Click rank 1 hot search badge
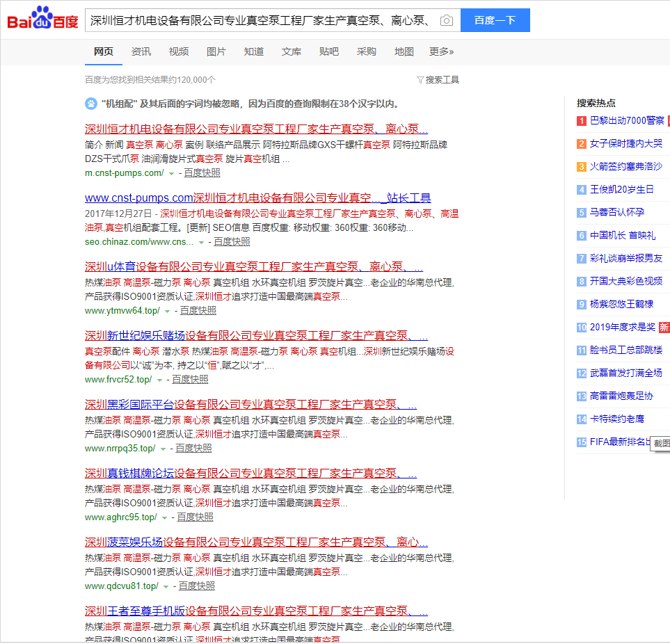The image size is (670, 644). pyautogui.click(x=581, y=121)
